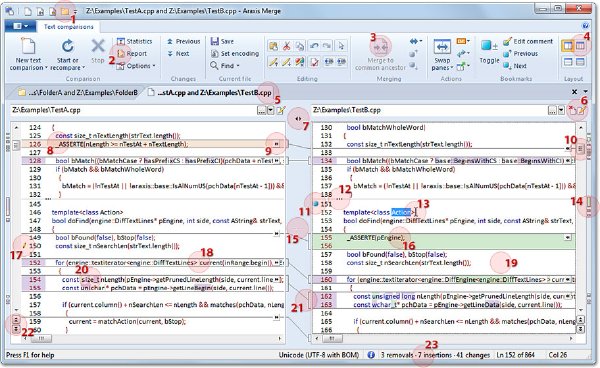The height and width of the screenshot is (368, 600).
Task: Open the Statistics view in Comparison group
Action: (x=134, y=41)
